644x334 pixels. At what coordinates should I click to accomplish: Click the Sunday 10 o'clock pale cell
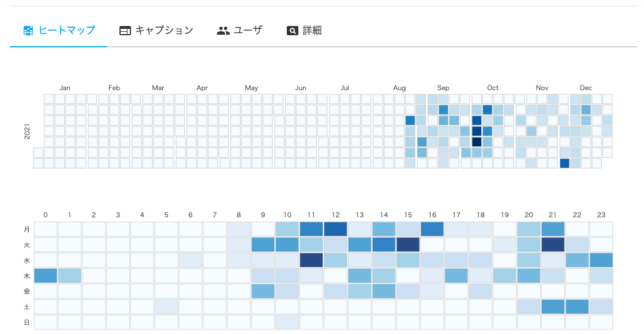click(x=287, y=322)
